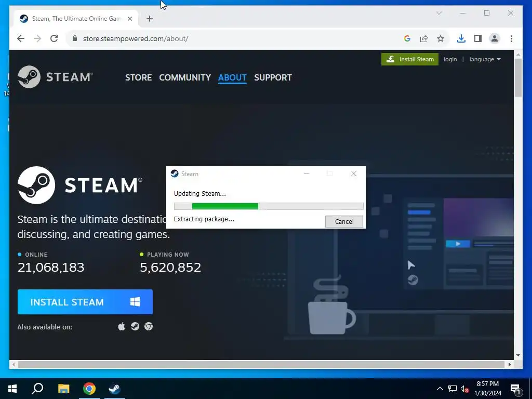This screenshot has width=532, height=399.
Task: Click the Chrome taskbar icon
Action: [89, 389]
